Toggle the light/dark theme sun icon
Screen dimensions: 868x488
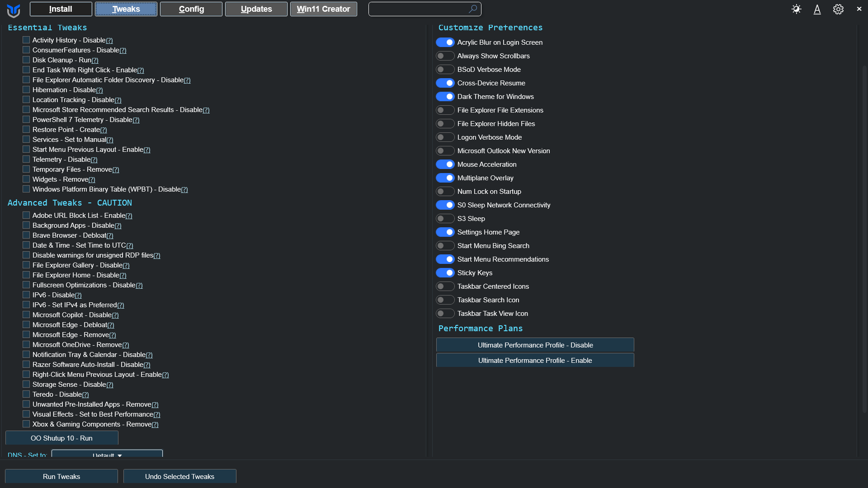[x=797, y=9]
